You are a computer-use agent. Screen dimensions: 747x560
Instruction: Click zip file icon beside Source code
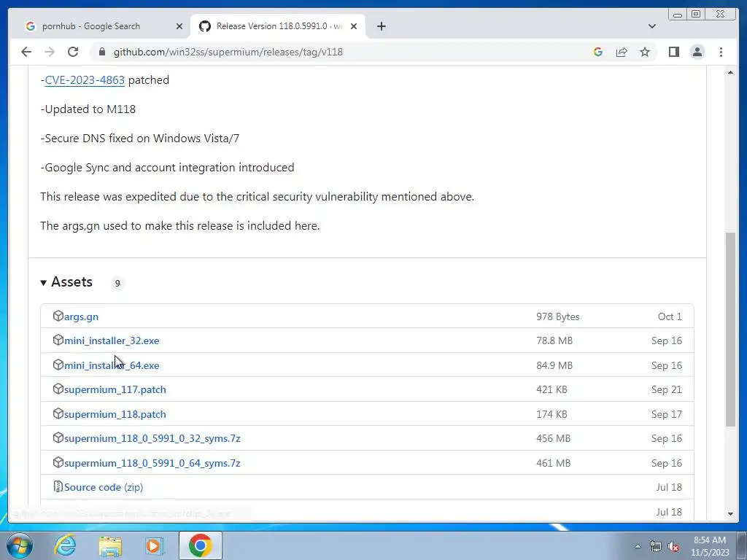[x=58, y=486]
